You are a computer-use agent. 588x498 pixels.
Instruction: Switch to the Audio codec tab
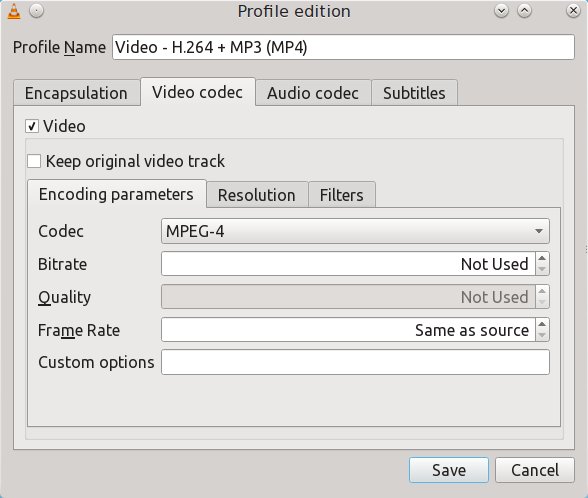pos(313,93)
